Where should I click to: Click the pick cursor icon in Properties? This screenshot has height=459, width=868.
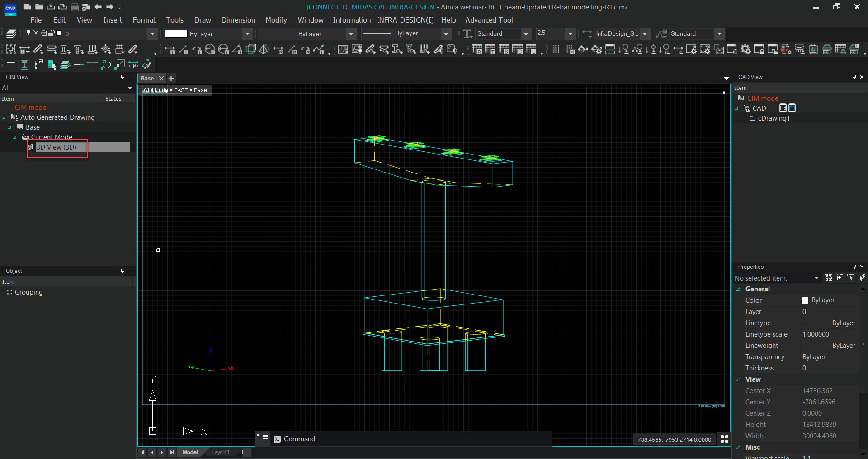(x=851, y=278)
